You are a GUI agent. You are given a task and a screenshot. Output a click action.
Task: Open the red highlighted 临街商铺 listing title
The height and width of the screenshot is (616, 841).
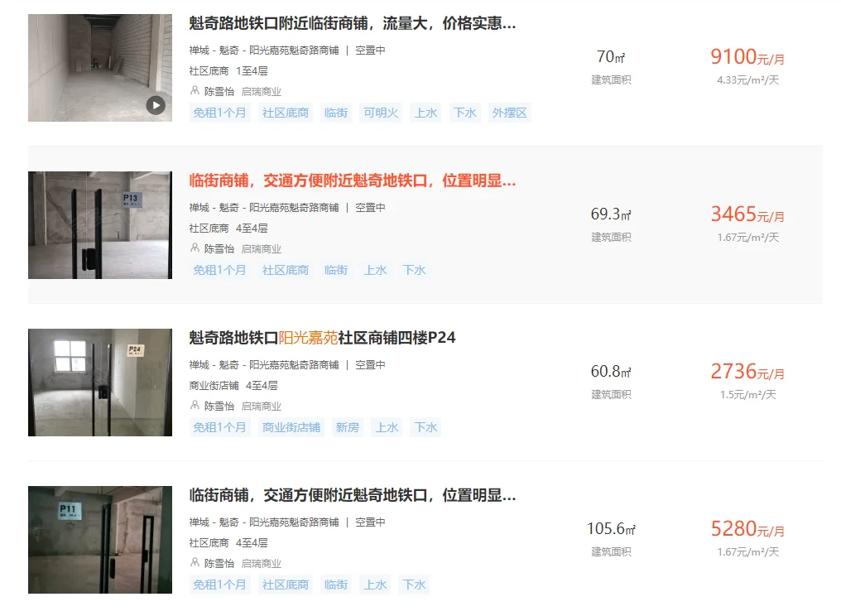(x=353, y=180)
